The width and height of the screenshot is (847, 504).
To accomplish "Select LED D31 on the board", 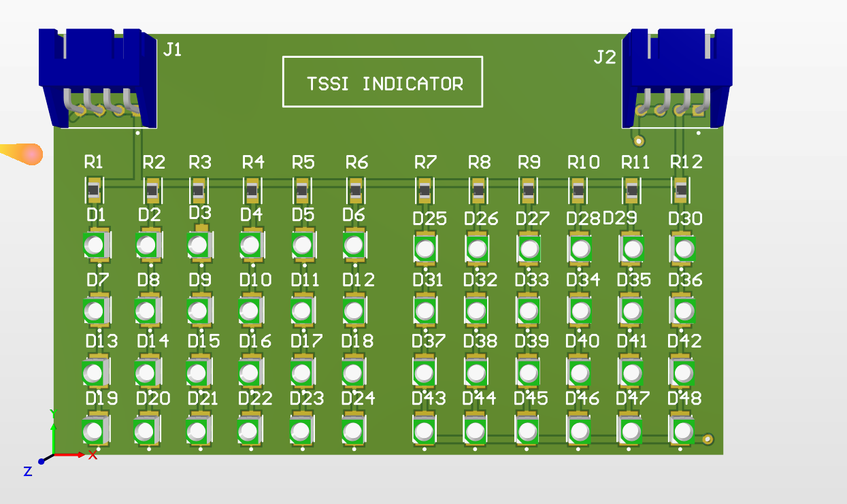I will (425, 311).
